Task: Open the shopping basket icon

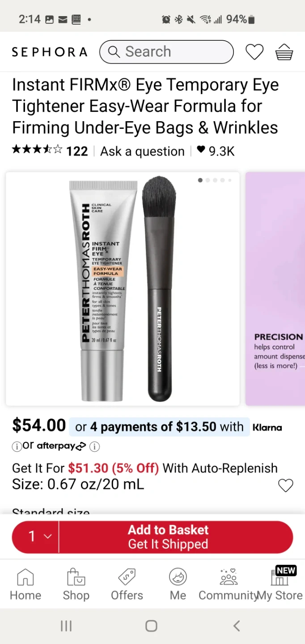Action: pyautogui.click(x=284, y=52)
